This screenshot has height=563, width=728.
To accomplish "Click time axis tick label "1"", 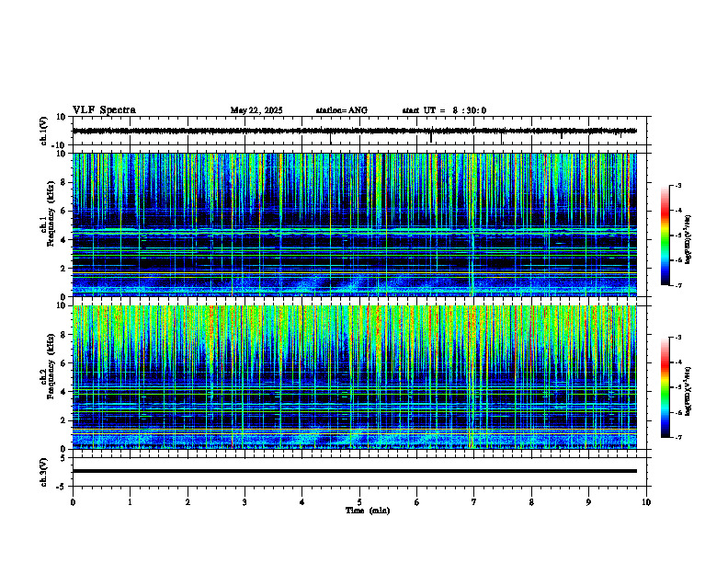I will [130, 502].
